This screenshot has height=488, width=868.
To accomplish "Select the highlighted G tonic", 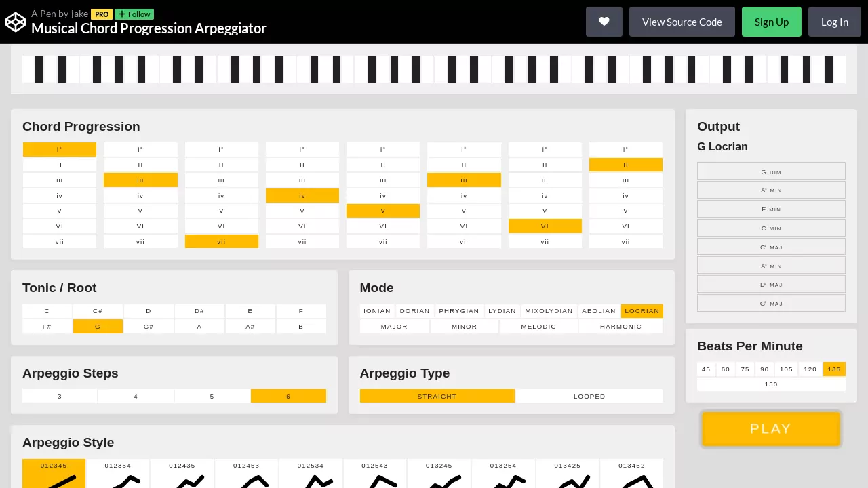I will [98, 327].
